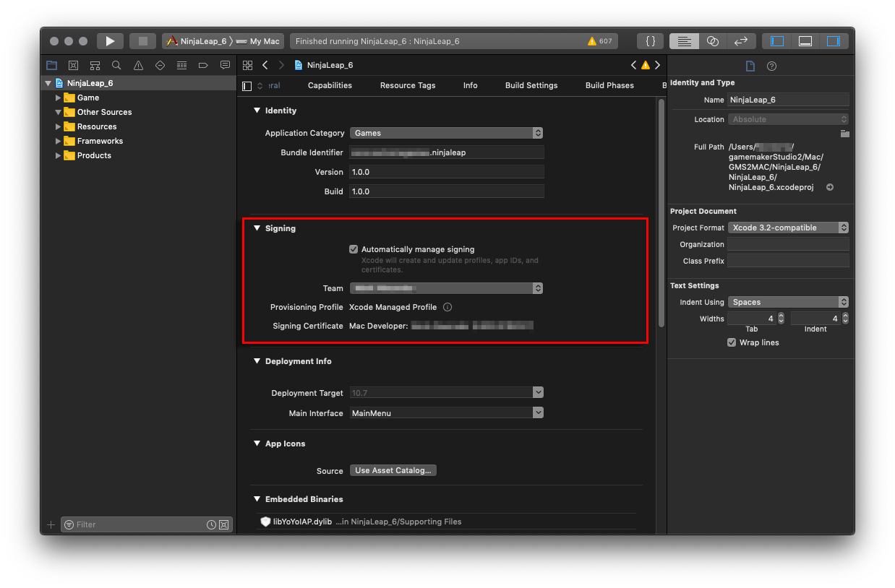Screen dimensions: 895x588
Task: Increment the Tab width stepper
Action: click(781, 316)
